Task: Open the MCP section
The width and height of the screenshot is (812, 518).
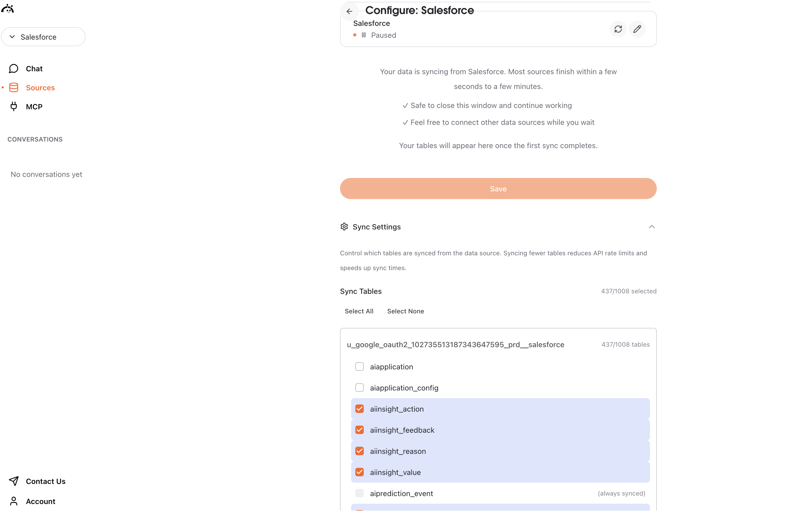Action: click(x=34, y=106)
